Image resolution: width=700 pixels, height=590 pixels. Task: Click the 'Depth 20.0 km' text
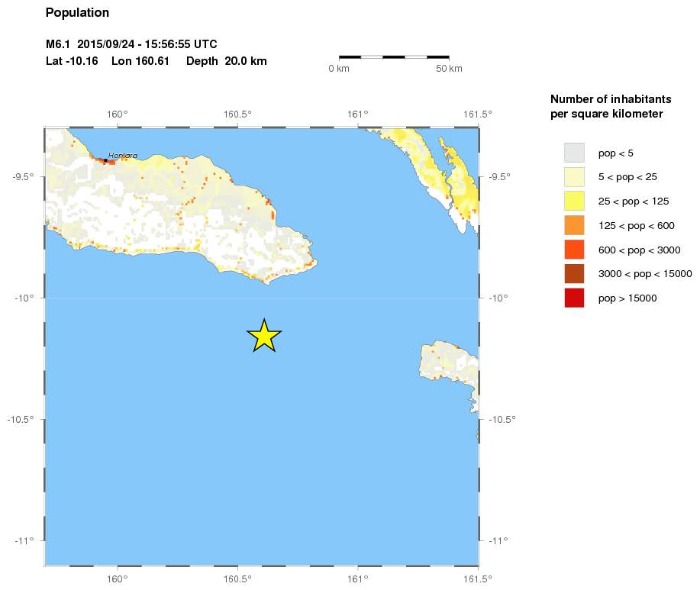pyautogui.click(x=227, y=61)
